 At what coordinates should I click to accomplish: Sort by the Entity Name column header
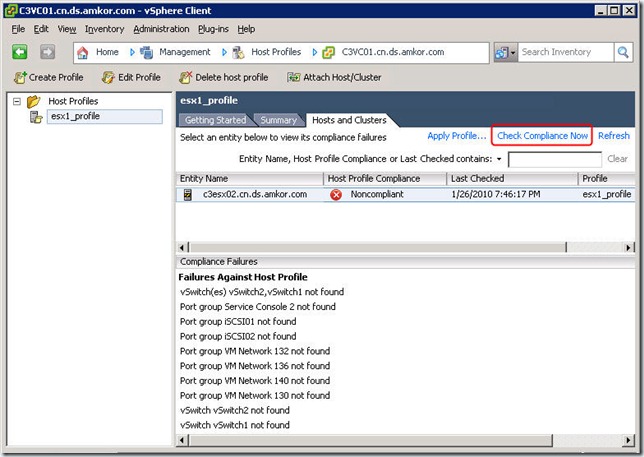(249, 179)
